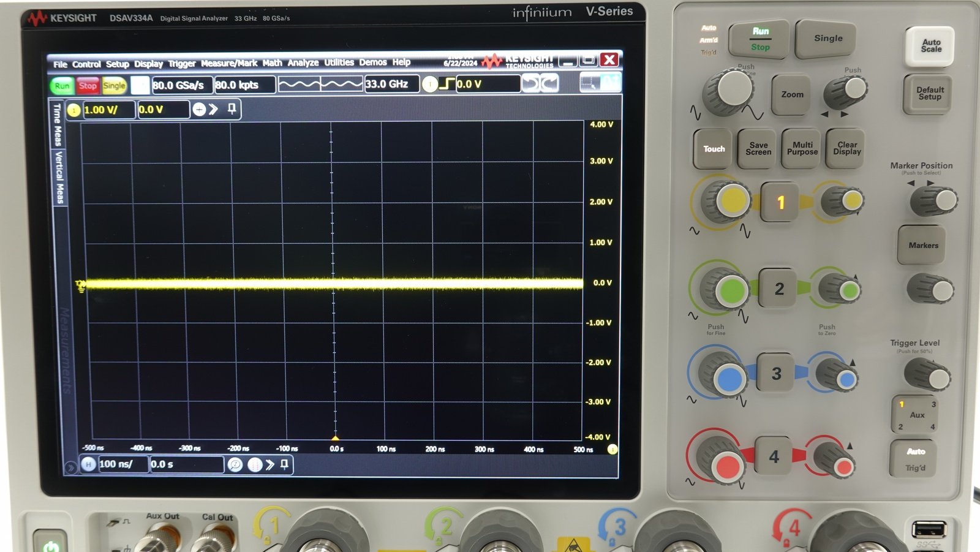The height and width of the screenshot is (552, 980).
Task: Open the Trigger menu
Action: click(x=182, y=64)
